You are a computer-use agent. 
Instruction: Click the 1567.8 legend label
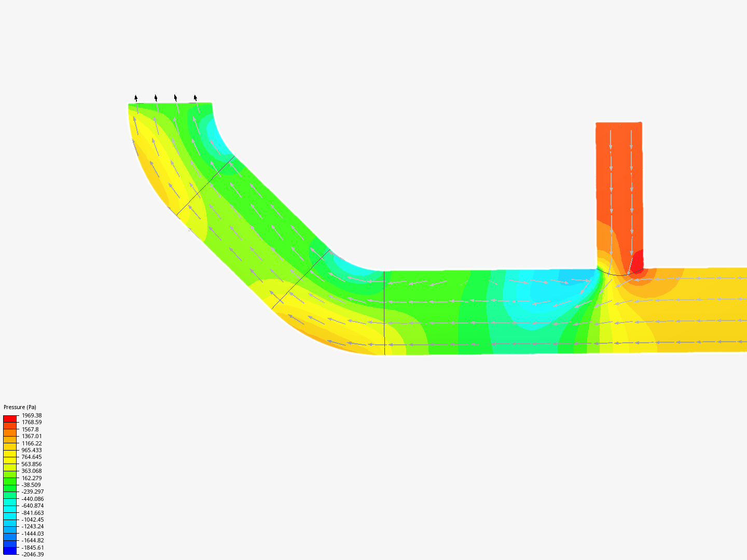pos(30,429)
